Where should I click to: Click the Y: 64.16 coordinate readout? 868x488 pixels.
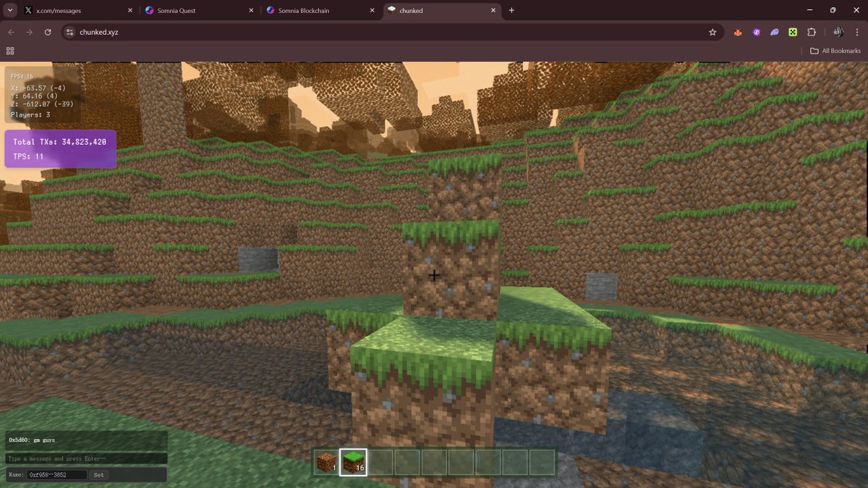[34, 96]
